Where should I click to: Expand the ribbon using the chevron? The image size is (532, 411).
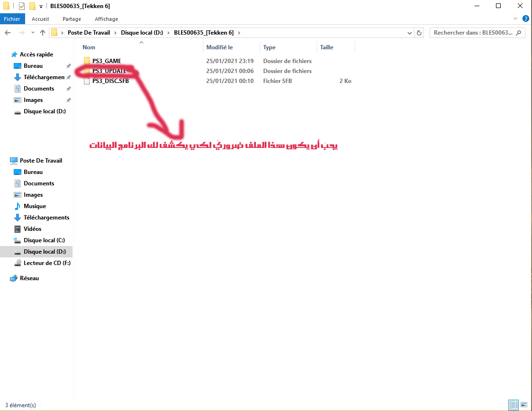tap(516, 19)
